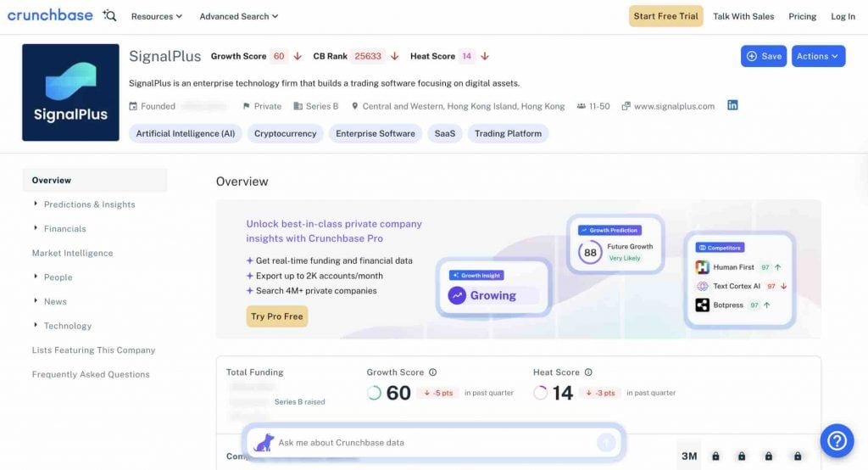
Task: Click Start Free Trial button
Action: (665, 16)
